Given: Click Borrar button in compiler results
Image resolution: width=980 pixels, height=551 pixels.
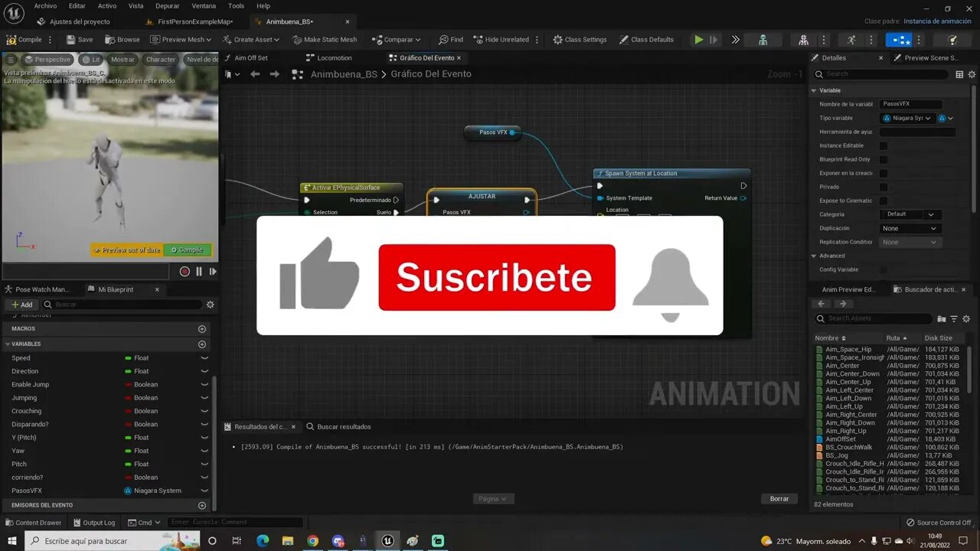Looking at the screenshot, I should pos(779,499).
